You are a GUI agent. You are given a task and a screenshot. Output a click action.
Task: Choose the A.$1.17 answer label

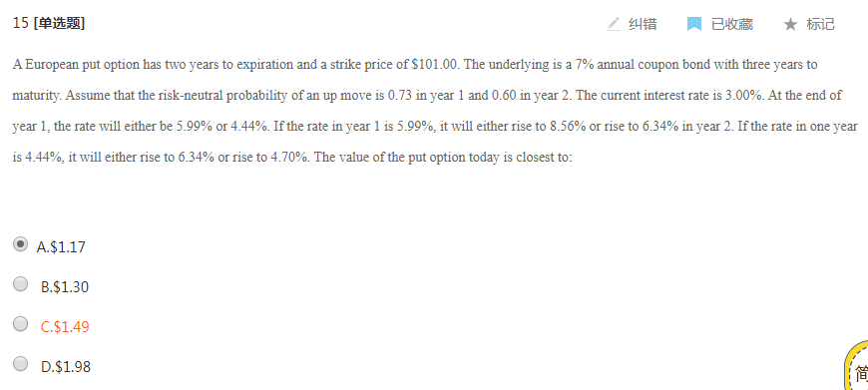pyautogui.click(x=61, y=246)
